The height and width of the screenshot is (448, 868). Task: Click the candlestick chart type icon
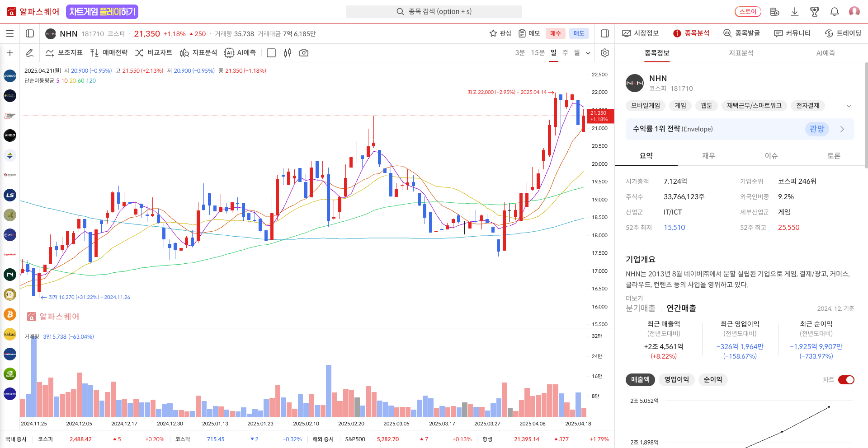[x=288, y=53]
